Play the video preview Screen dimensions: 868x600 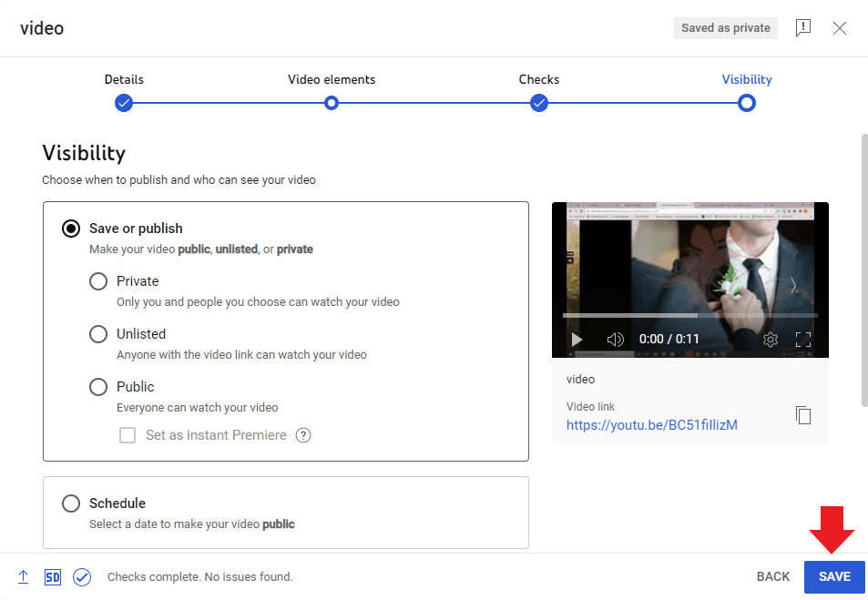point(577,339)
